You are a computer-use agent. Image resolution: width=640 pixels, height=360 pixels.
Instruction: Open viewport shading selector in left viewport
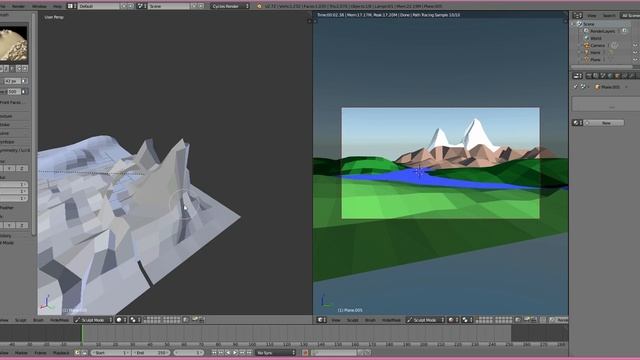[x=121, y=320]
